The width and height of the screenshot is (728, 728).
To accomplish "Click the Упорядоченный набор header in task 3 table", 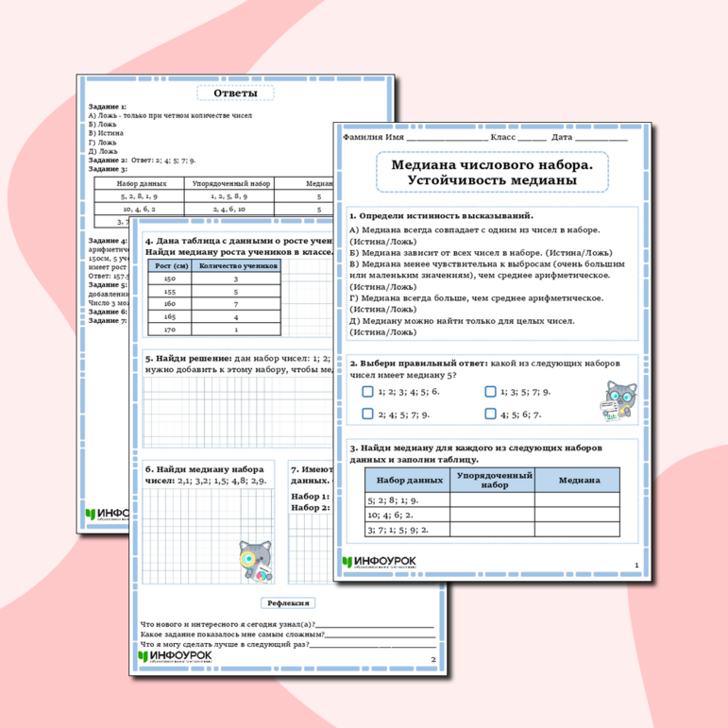I will coord(491,480).
